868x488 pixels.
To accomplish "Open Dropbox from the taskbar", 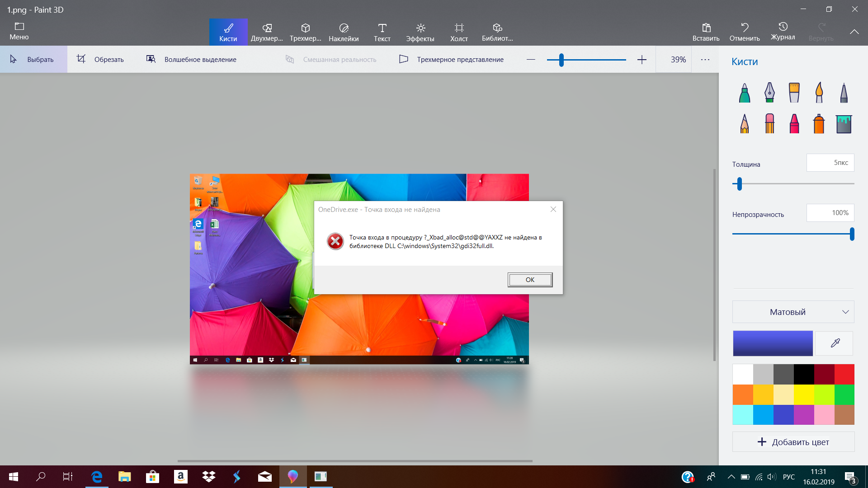I will point(209,477).
